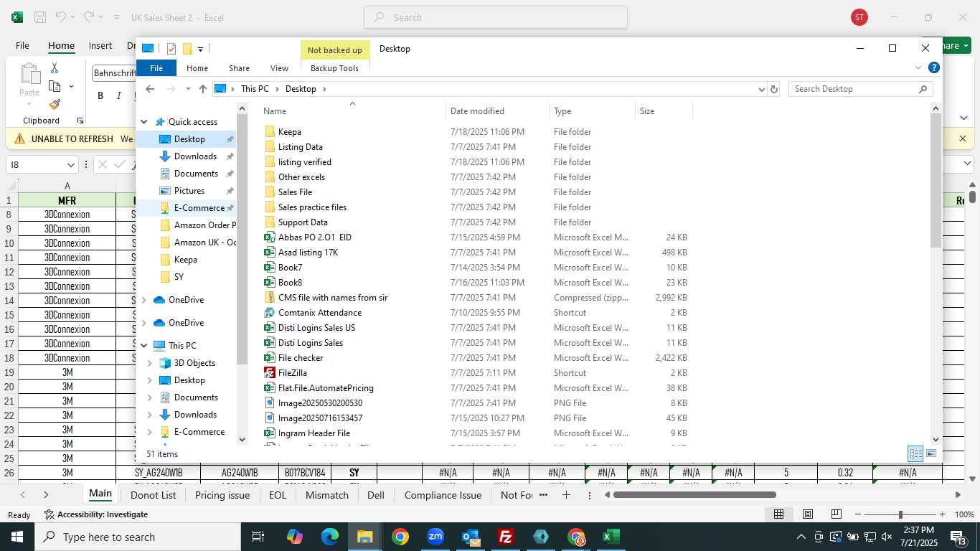Collapse the This PC tree node
The image size is (980, 551).
[x=144, y=346]
